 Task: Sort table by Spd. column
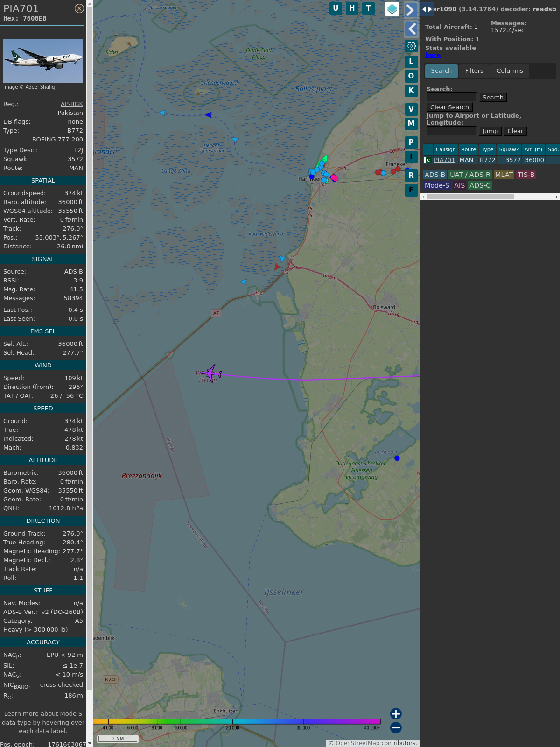(x=553, y=149)
